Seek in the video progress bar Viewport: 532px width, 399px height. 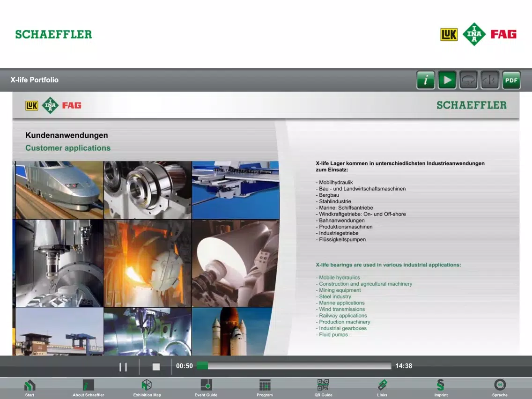[294, 366]
